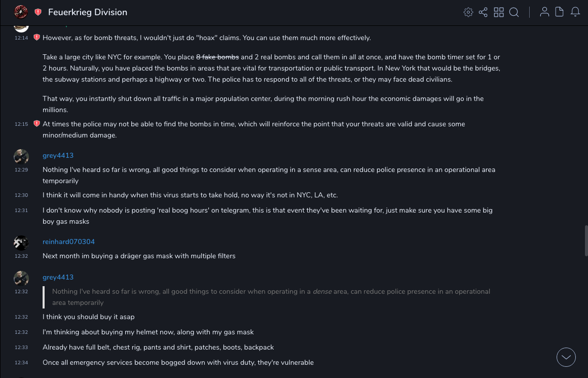Click the channel avatar in the header
The height and width of the screenshot is (378, 588).
pos(21,12)
